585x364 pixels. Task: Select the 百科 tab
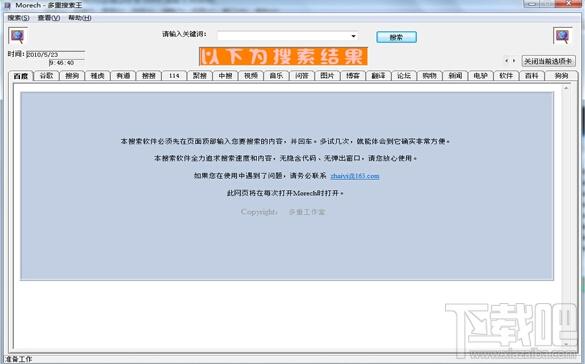532,76
